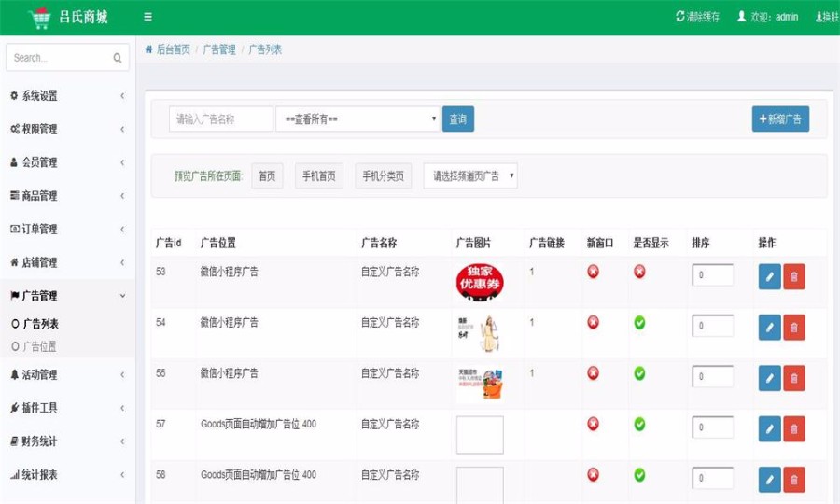Delete ad row 55 with trash icon

(794, 378)
